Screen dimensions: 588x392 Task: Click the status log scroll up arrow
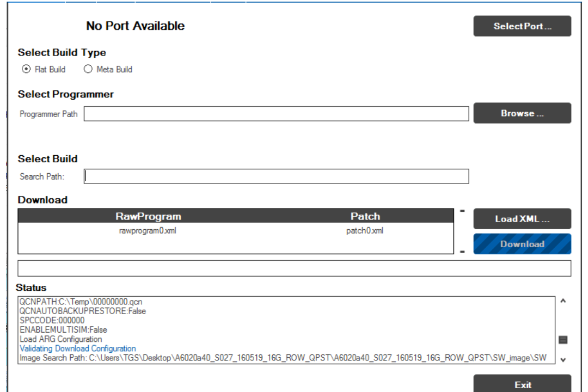point(563,301)
